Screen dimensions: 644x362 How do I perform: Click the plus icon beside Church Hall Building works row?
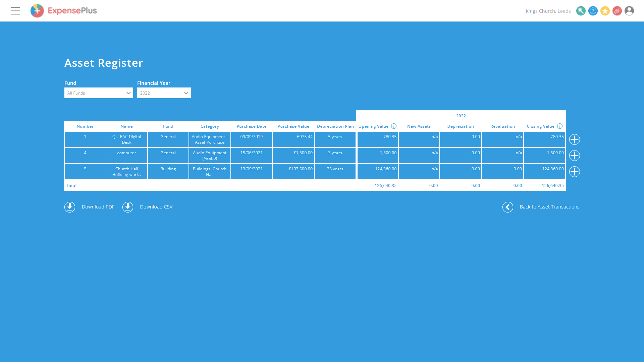tap(575, 172)
